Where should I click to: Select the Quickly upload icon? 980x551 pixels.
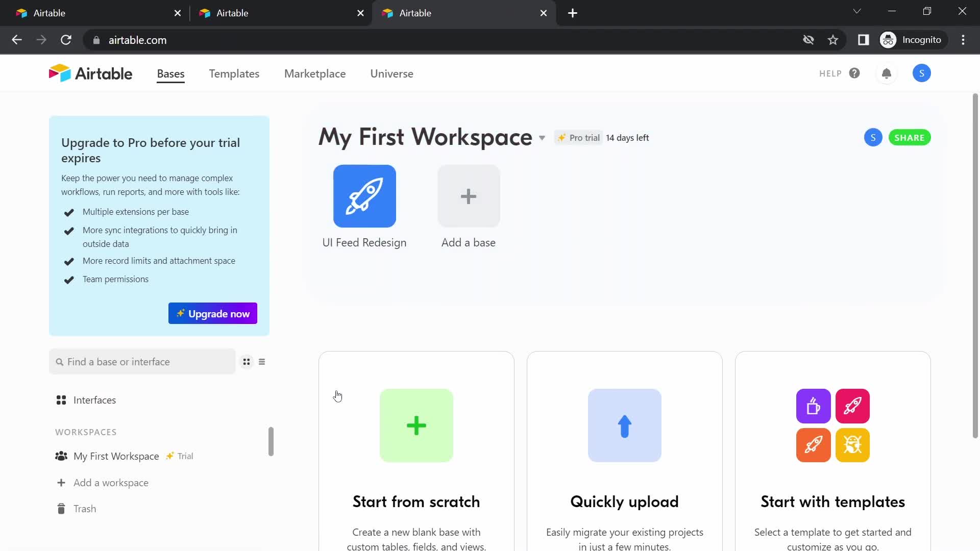pos(625,425)
